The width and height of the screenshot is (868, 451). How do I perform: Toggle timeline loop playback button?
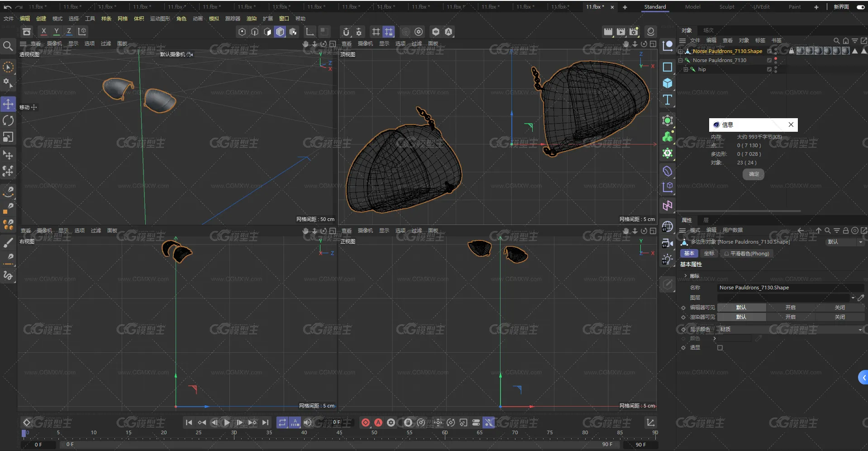[x=282, y=422]
